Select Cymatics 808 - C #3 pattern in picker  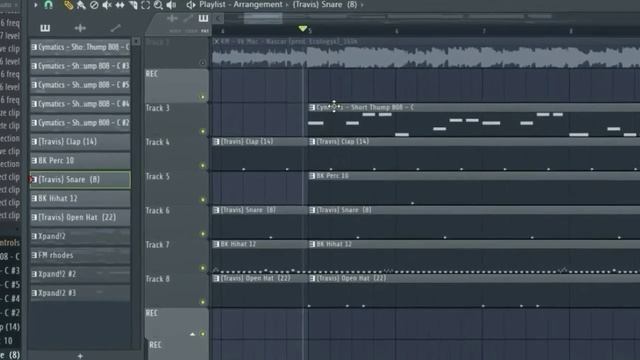click(x=80, y=66)
